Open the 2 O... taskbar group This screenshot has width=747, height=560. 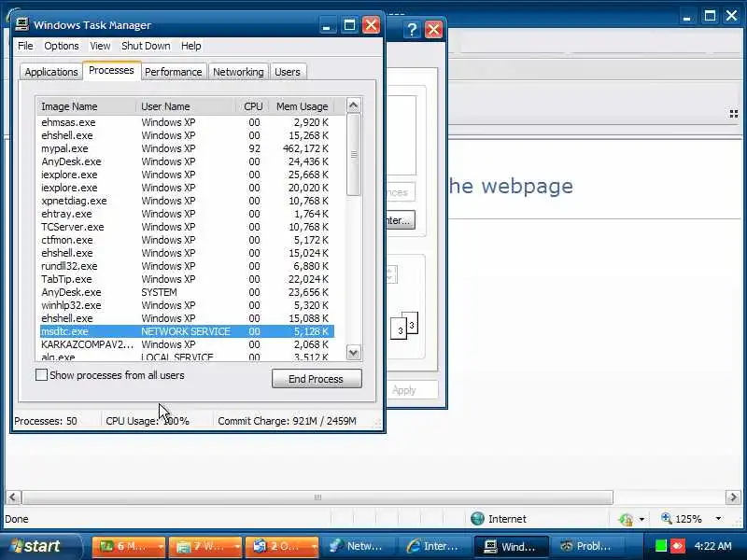tap(282, 546)
